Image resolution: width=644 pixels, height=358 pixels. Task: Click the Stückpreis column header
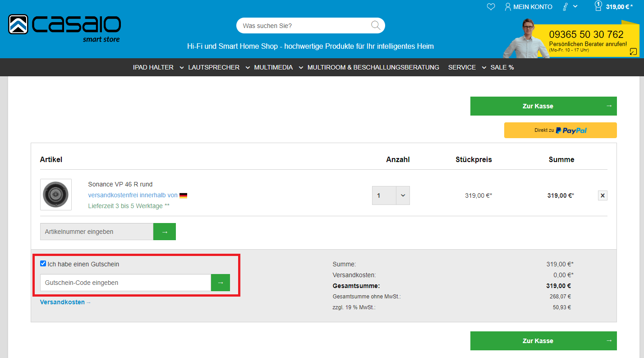pos(474,159)
